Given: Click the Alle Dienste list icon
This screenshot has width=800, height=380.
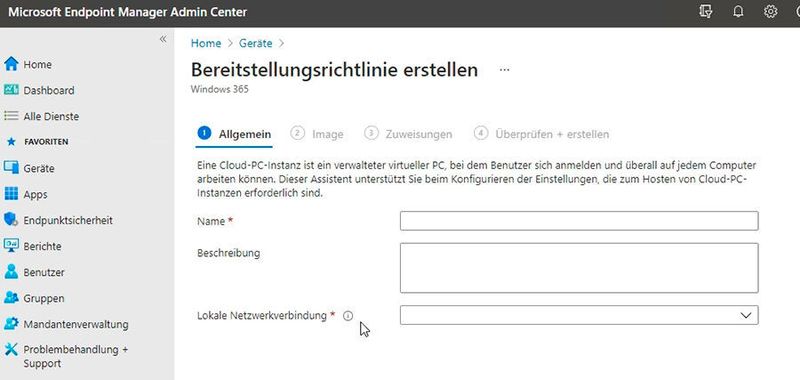Looking at the screenshot, I should coord(11,116).
